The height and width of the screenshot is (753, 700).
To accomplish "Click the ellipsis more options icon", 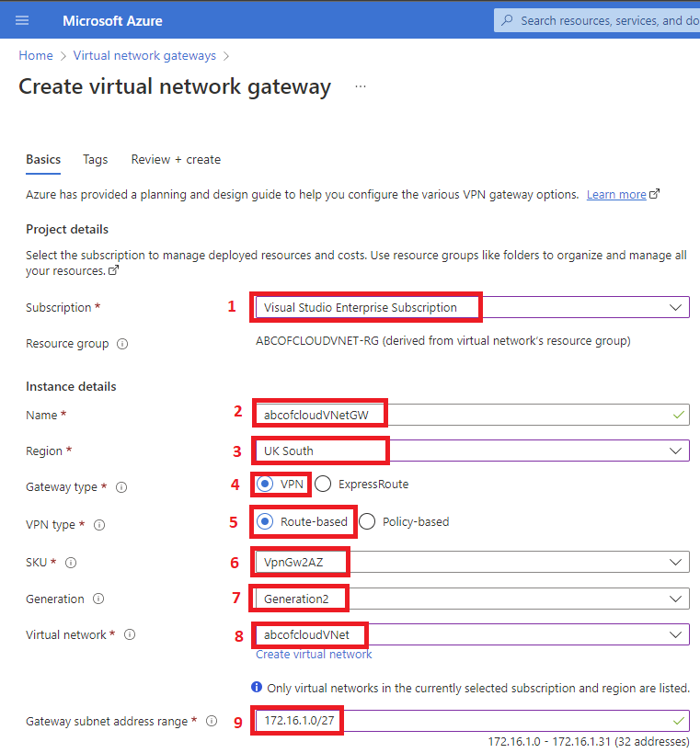I will (x=361, y=86).
